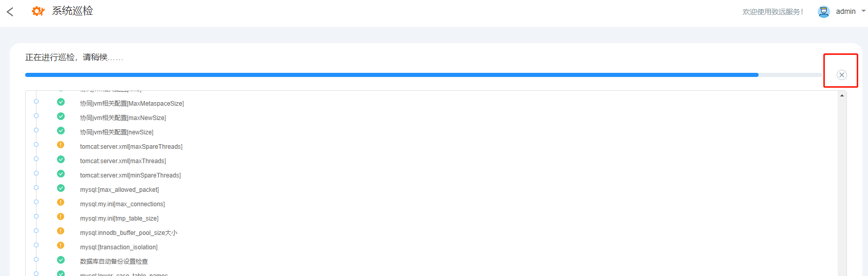Select the 数据库自动备份设置检查 item
This screenshot has width=868, height=276.
coord(114,262)
